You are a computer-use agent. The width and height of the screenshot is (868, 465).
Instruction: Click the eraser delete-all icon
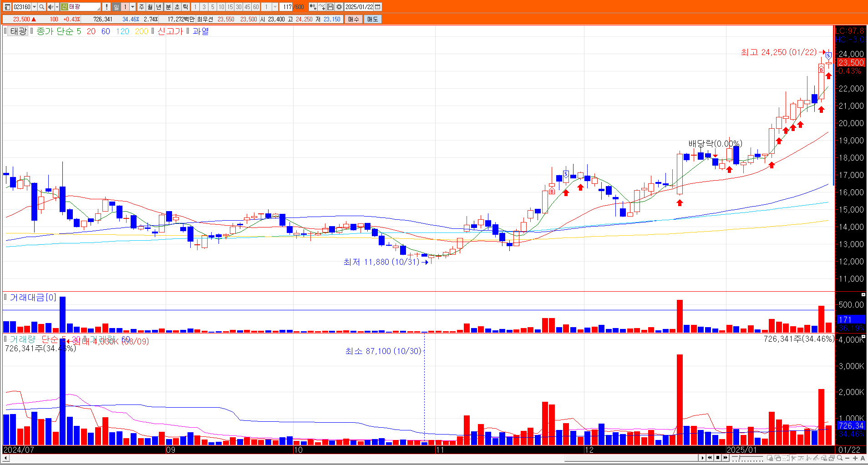point(824,458)
